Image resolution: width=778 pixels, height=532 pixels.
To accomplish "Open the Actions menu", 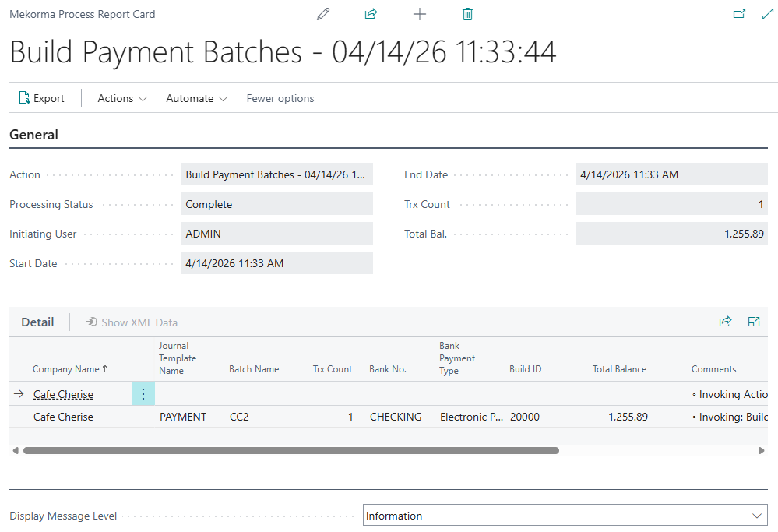I will (x=122, y=98).
